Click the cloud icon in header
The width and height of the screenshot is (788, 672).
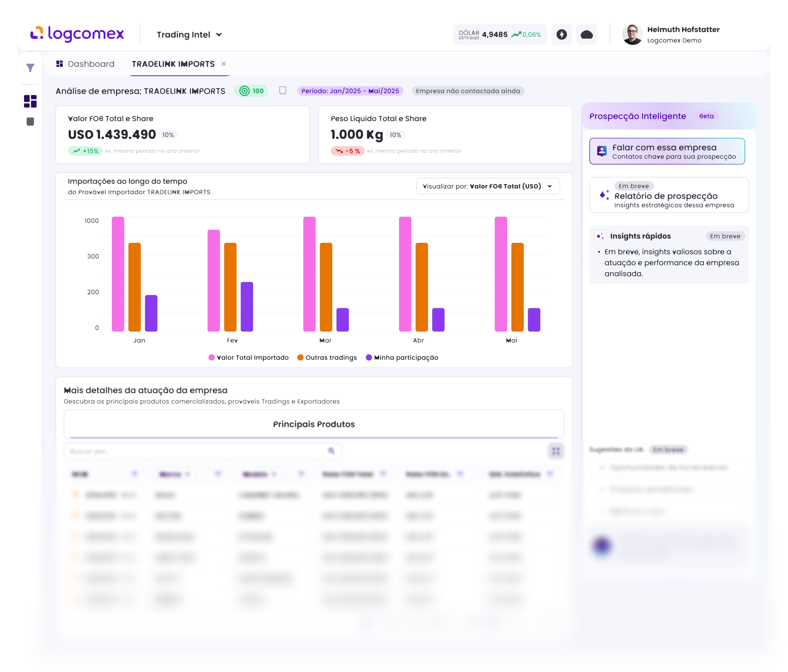587,34
